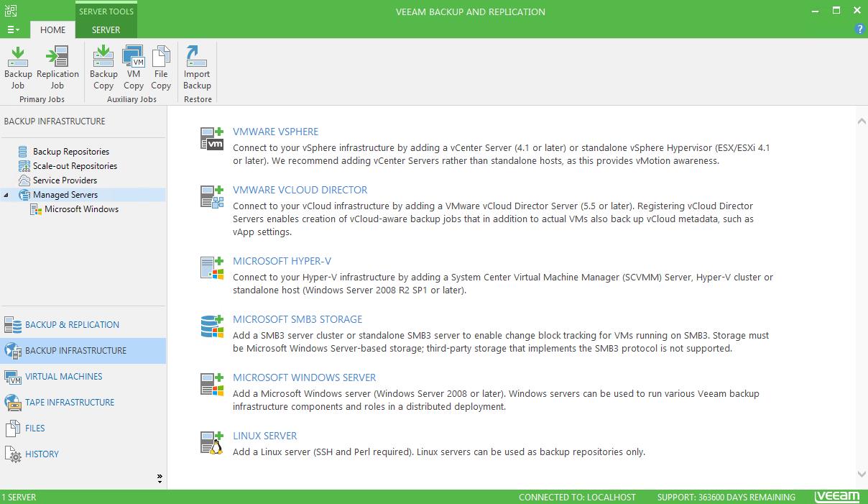868x504 pixels.
Task: Open the help question mark icon
Action: click(x=859, y=29)
